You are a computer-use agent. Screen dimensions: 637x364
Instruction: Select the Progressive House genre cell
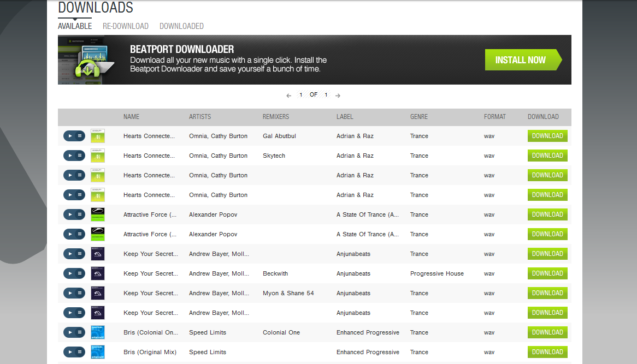point(437,273)
